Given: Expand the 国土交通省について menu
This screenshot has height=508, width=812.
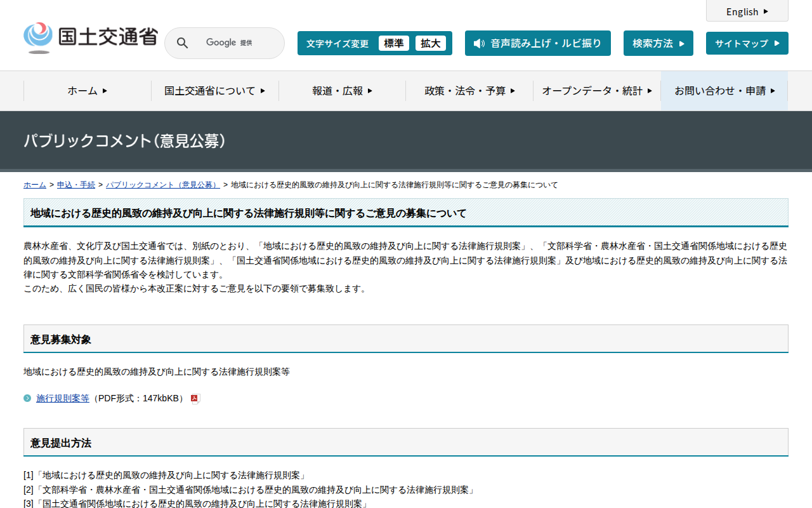Looking at the screenshot, I should (x=214, y=91).
